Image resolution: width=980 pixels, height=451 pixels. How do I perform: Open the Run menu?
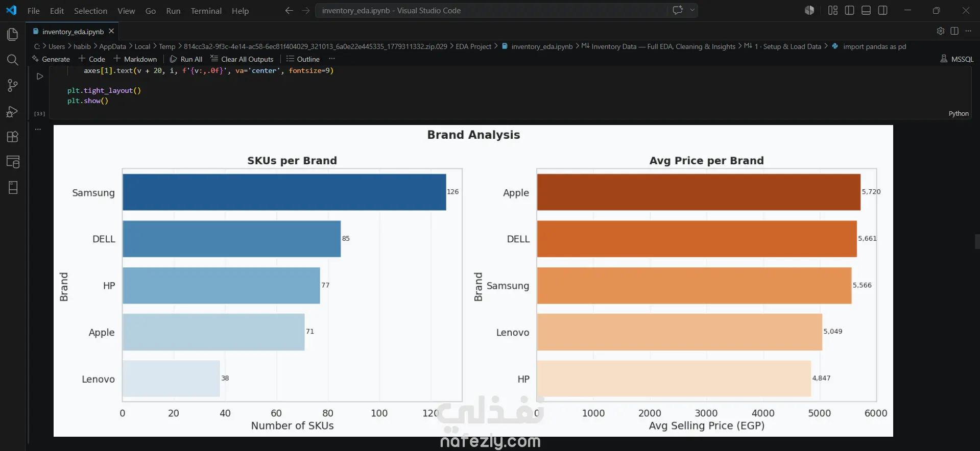[x=173, y=11]
